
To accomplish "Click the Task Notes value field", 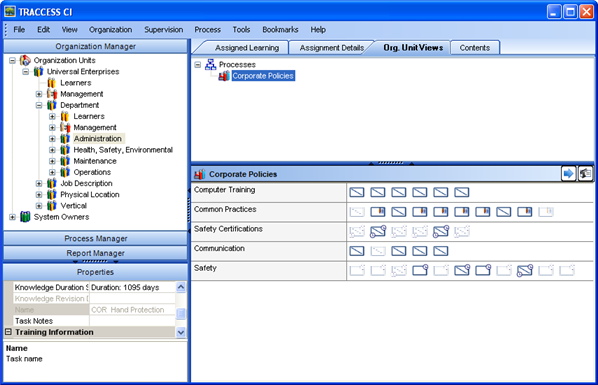I will pyautogui.click(x=132, y=321).
